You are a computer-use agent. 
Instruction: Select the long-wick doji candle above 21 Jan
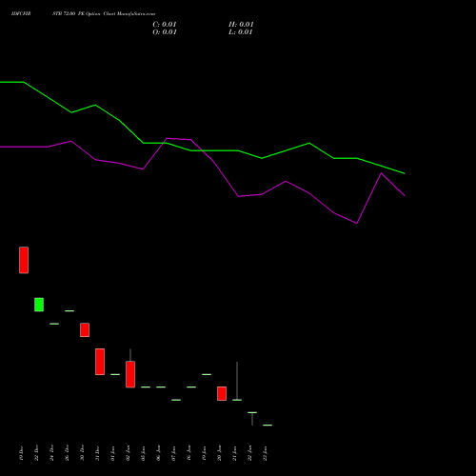click(237, 381)
